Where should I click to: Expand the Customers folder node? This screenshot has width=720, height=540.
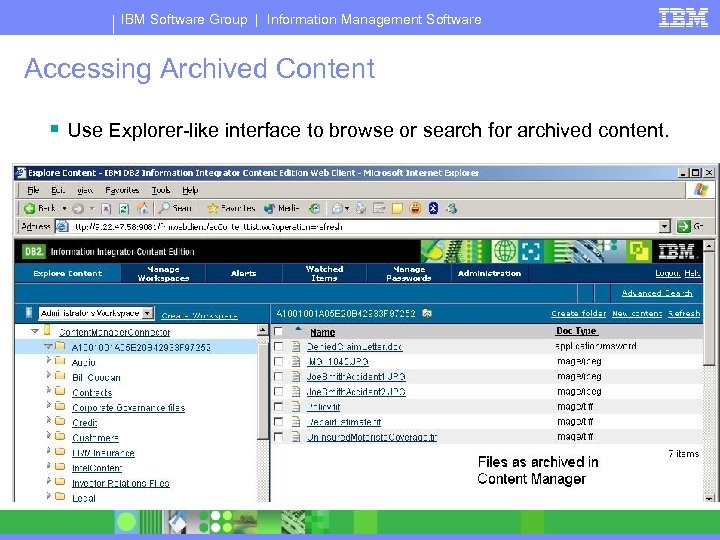pos(48,435)
